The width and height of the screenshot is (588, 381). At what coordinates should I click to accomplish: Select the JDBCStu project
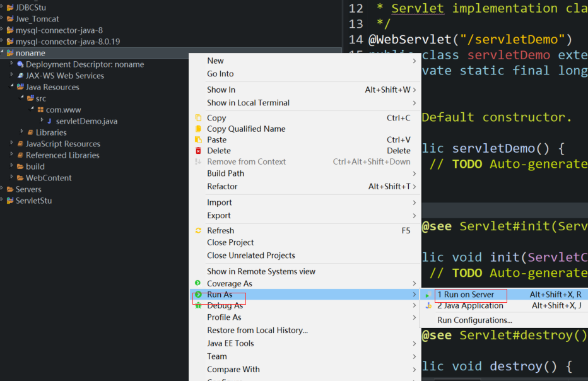30,8
